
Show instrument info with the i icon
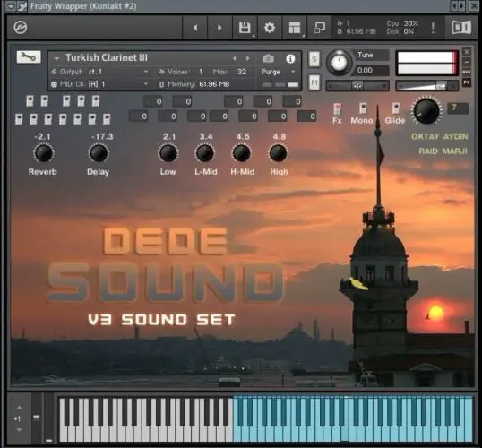[x=290, y=58]
